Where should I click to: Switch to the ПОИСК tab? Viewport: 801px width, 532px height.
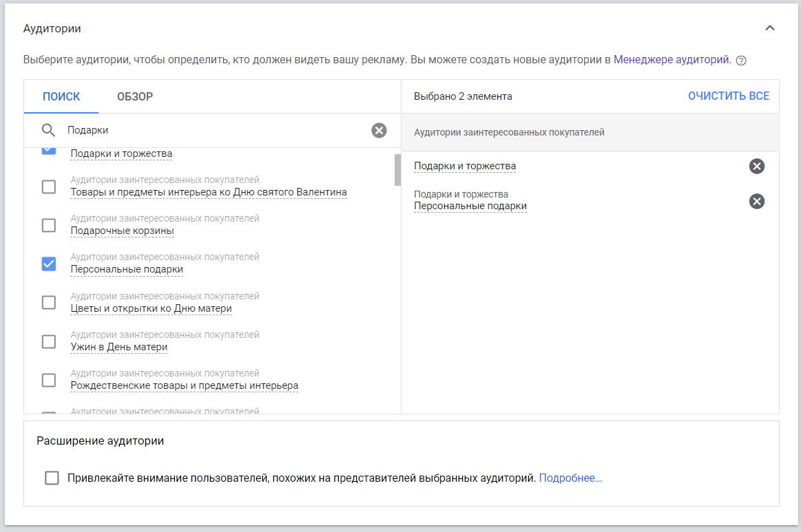tap(61, 96)
